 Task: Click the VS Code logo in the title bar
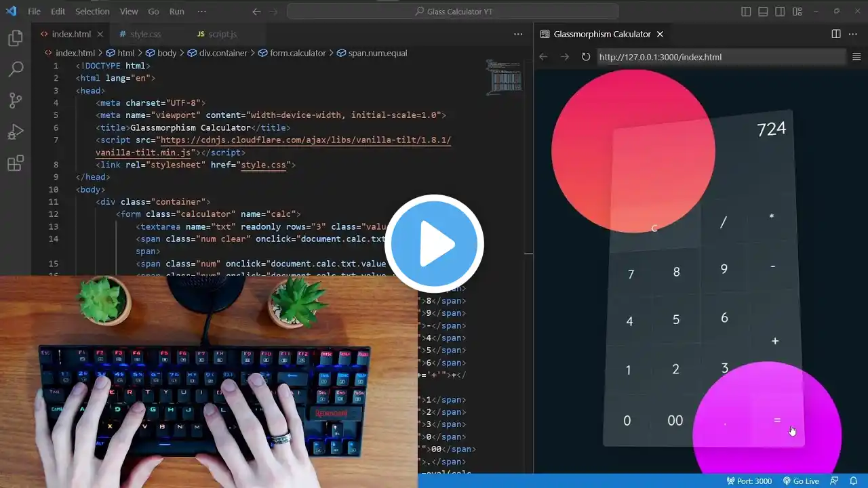point(12,12)
